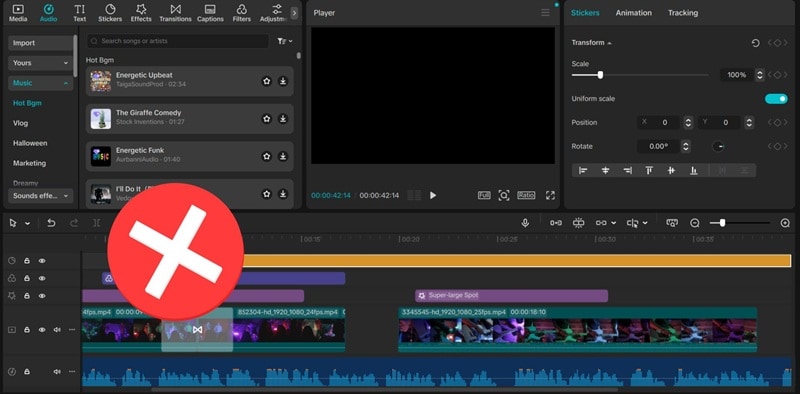This screenshot has width=800, height=394.
Task: Click the Position Y stepper arrows
Action: (x=749, y=122)
